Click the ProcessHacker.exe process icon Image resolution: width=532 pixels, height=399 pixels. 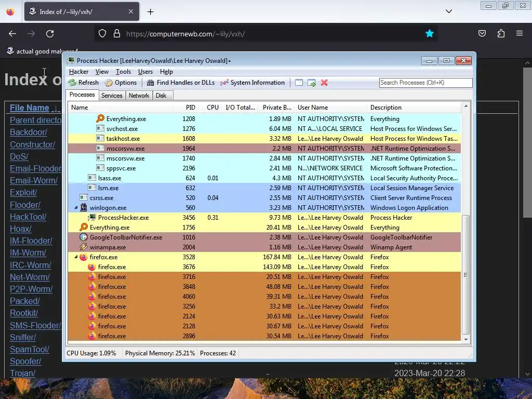point(92,218)
